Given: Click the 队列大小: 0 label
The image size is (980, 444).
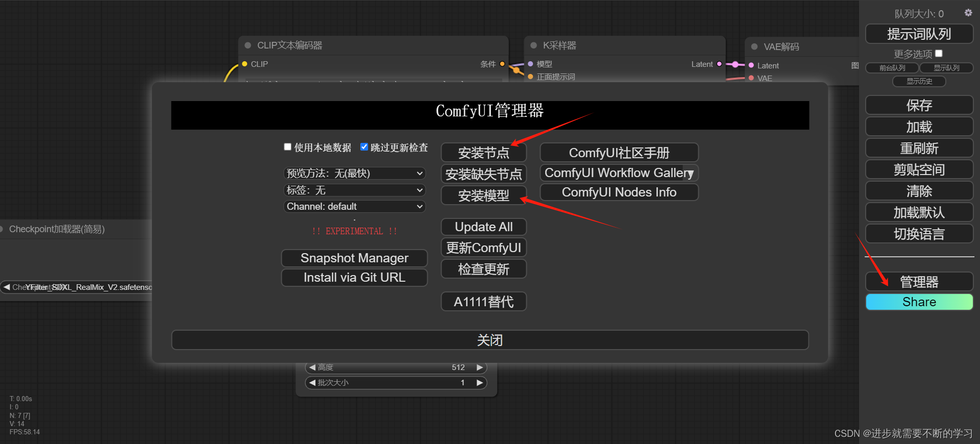Looking at the screenshot, I should [x=919, y=14].
